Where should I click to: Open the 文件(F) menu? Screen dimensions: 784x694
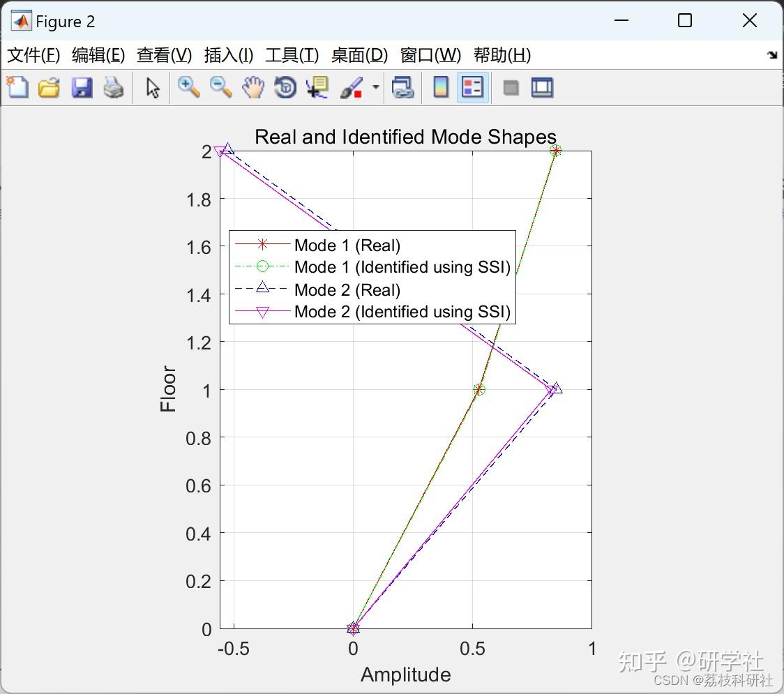pyautogui.click(x=33, y=55)
